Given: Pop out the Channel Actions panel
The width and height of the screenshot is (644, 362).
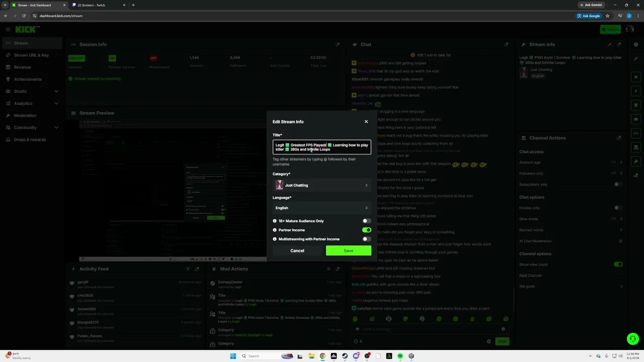Looking at the screenshot, I should pos(619,138).
